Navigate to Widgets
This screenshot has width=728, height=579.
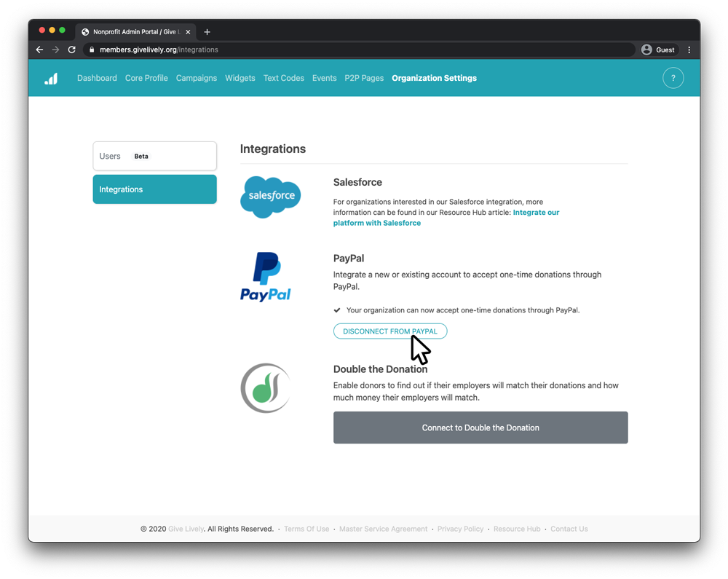(240, 78)
